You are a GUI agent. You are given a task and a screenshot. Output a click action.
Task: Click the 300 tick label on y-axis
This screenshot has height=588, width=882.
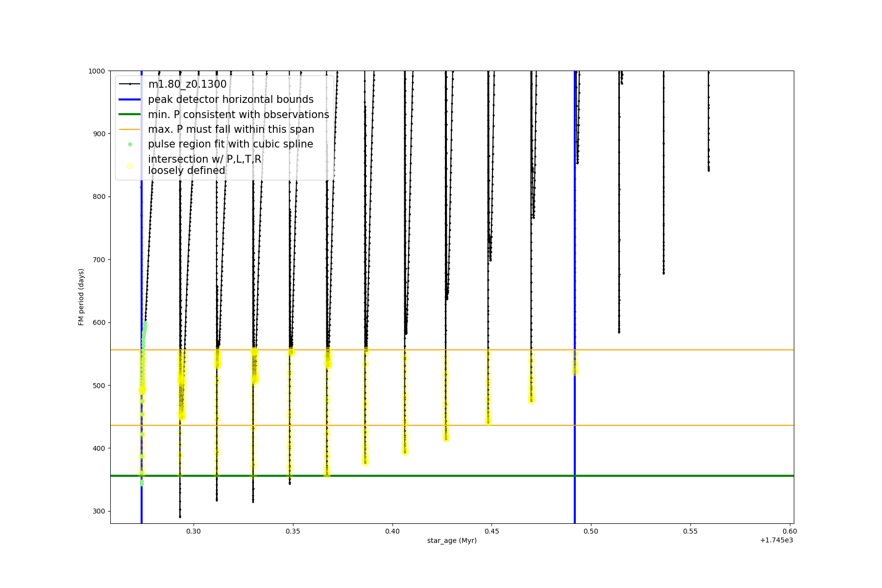point(98,511)
